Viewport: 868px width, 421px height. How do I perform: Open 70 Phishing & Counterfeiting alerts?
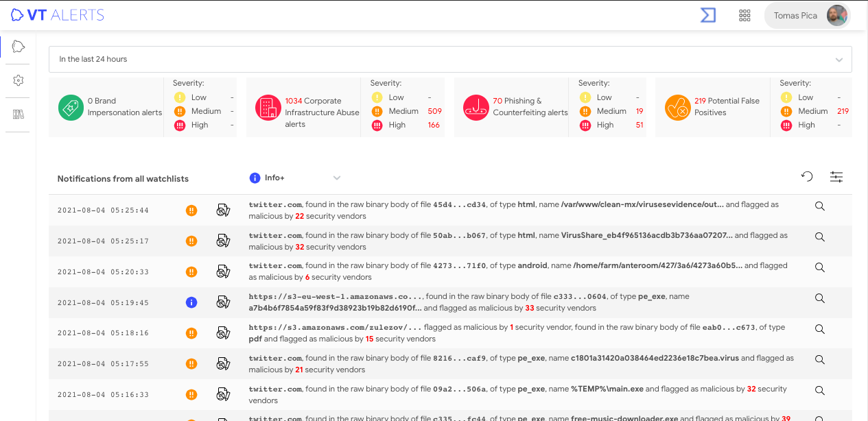530,106
